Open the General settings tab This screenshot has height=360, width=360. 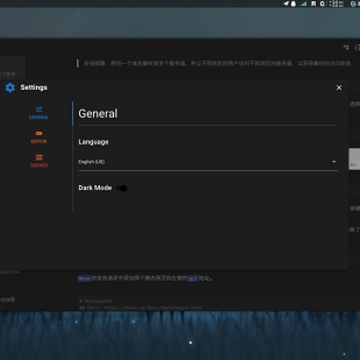click(x=39, y=113)
